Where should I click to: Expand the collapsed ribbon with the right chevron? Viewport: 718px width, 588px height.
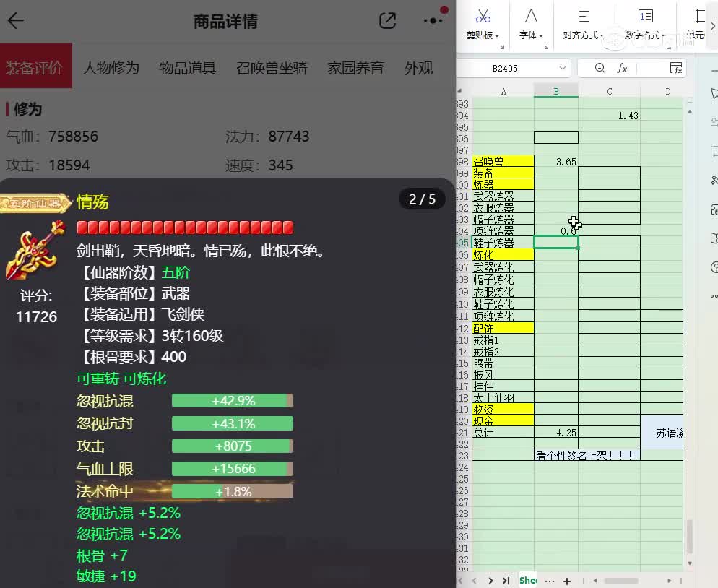713,26
